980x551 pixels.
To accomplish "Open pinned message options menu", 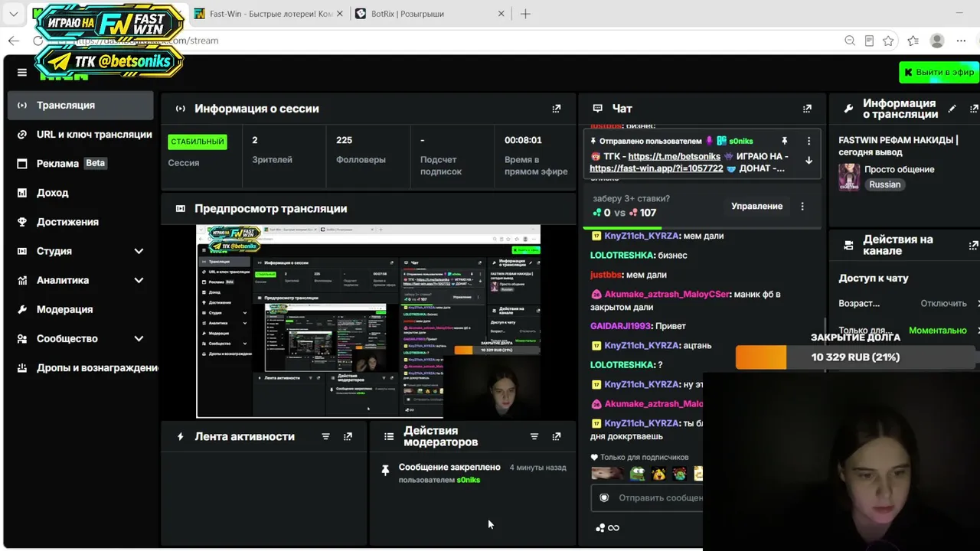I will (x=808, y=141).
